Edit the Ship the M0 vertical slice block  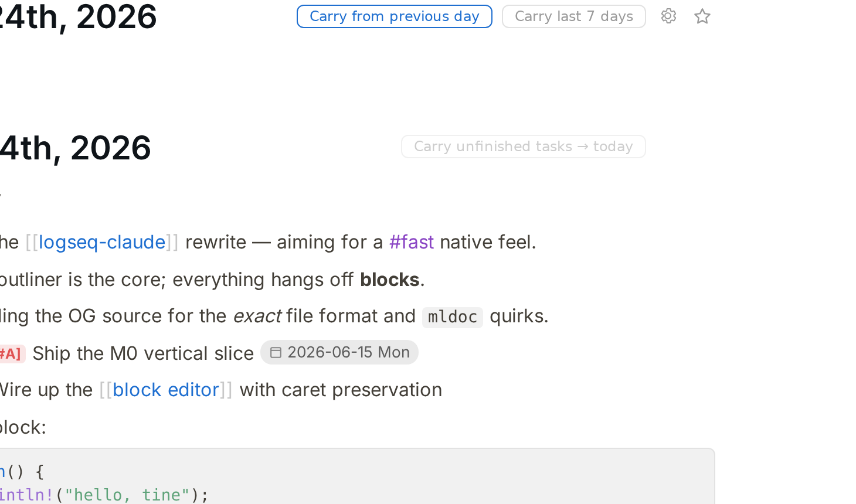coord(143,353)
